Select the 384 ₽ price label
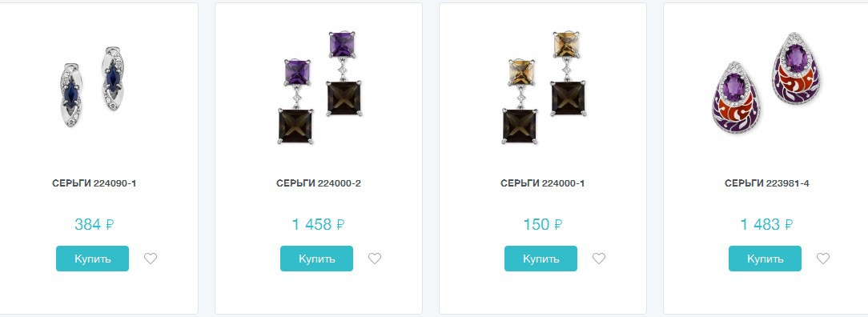The height and width of the screenshot is (317, 868). (x=94, y=224)
